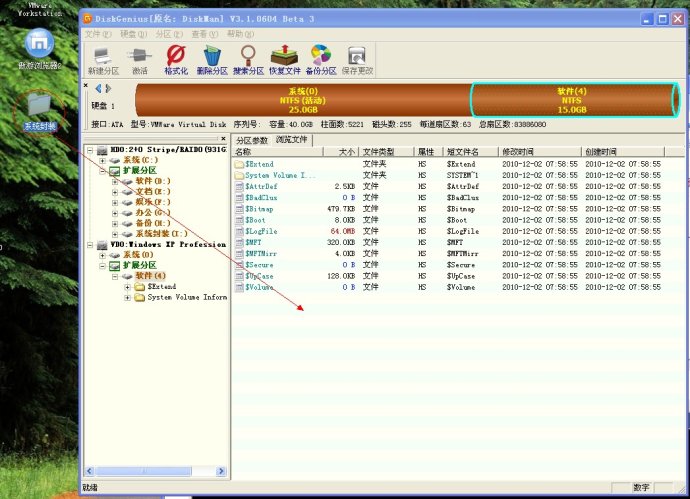
Task: Sort file list by 文件类型 column
Action: [x=386, y=152]
